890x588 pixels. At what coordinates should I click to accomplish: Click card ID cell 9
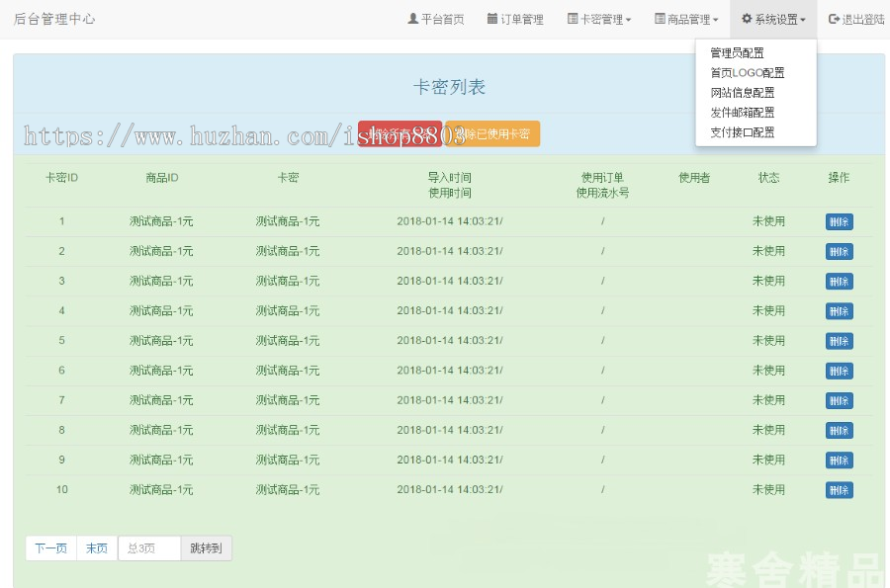tap(62, 460)
